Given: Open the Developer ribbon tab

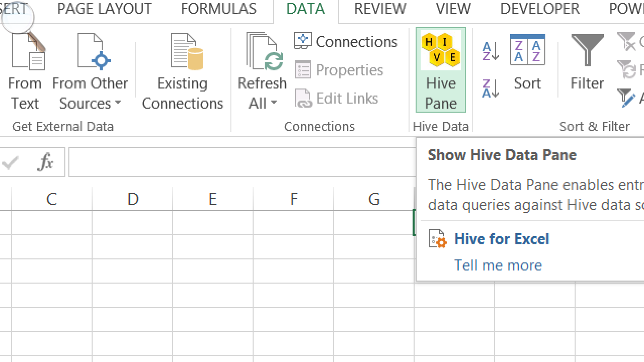Looking at the screenshot, I should (x=540, y=9).
